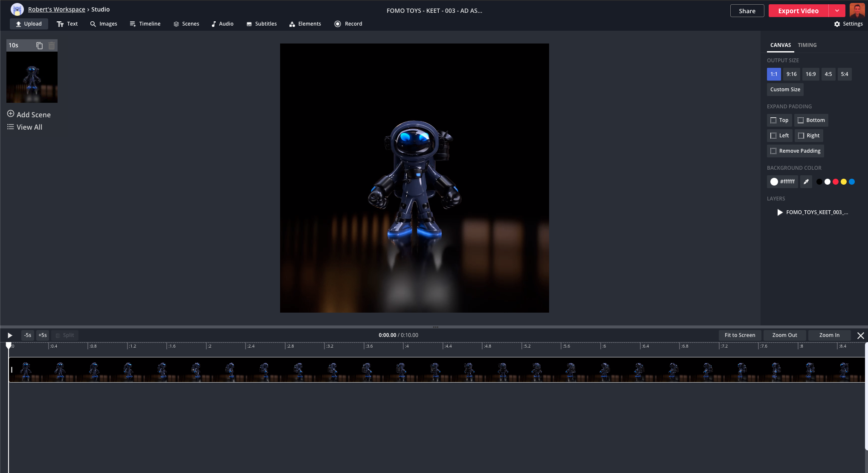Open the Elements tool
Screen dimensions: 868x473
pyautogui.click(x=305, y=24)
